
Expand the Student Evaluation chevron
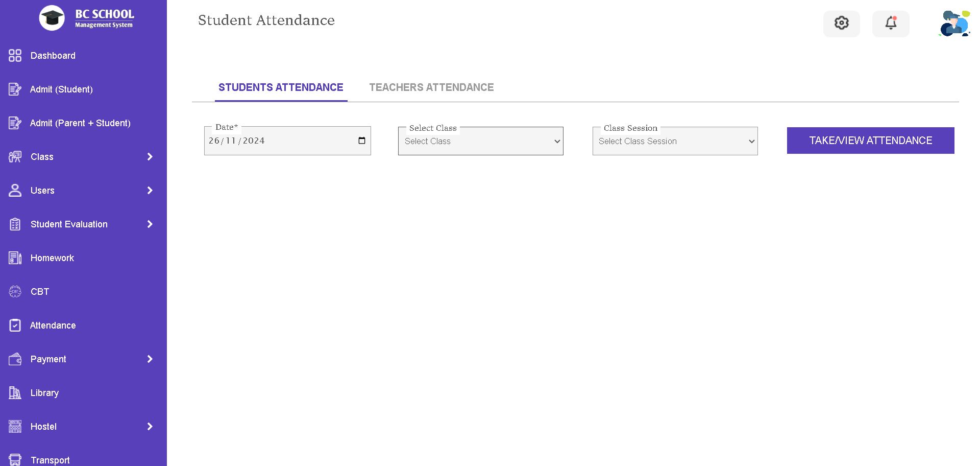pos(150,224)
